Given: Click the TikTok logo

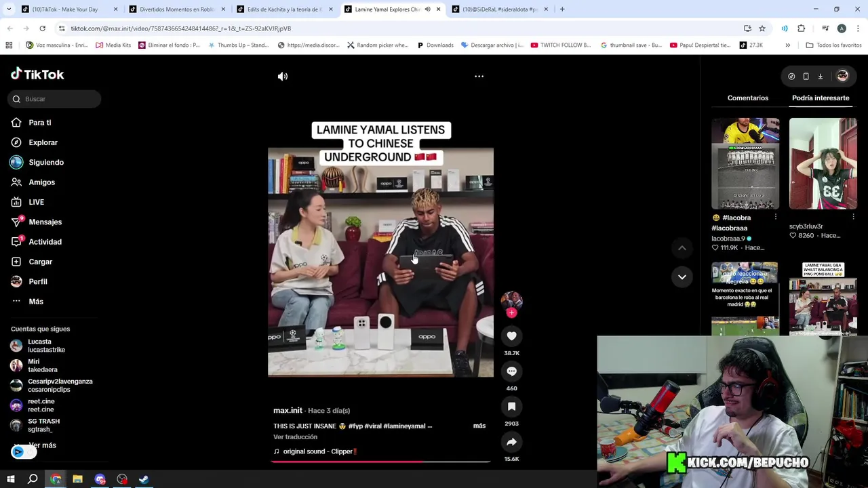Looking at the screenshot, I should point(37,75).
